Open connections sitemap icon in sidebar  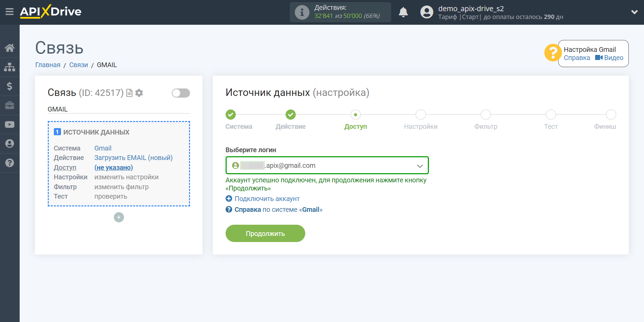click(x=9, y=67)
